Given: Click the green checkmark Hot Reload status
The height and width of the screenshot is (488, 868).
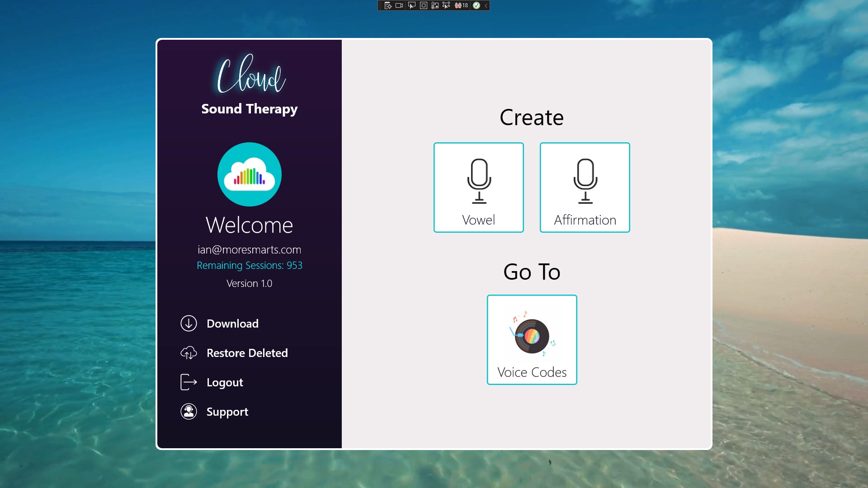Looking at the screenshot, I should click(476, 5).
